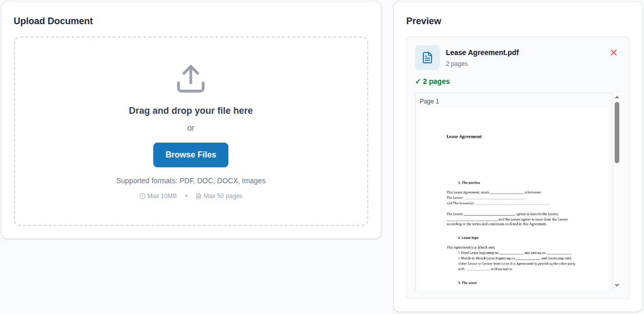Click the preview scrollbar up arrow
This screenshot has height=314, width=644.
point(617,97)
